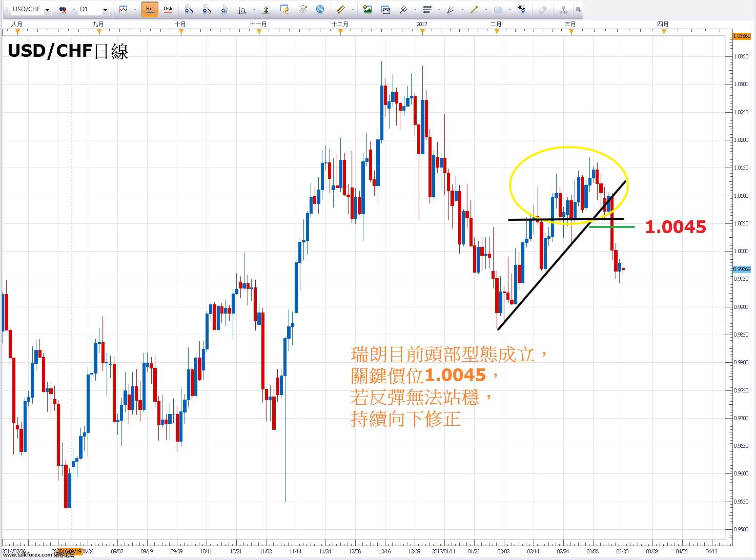756x560 pixels.
Task: Toggle the Bid price button
Action: tap(150, 9)
